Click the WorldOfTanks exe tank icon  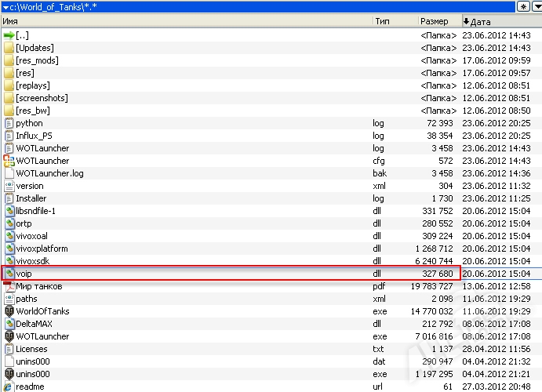tap(9, 311)
